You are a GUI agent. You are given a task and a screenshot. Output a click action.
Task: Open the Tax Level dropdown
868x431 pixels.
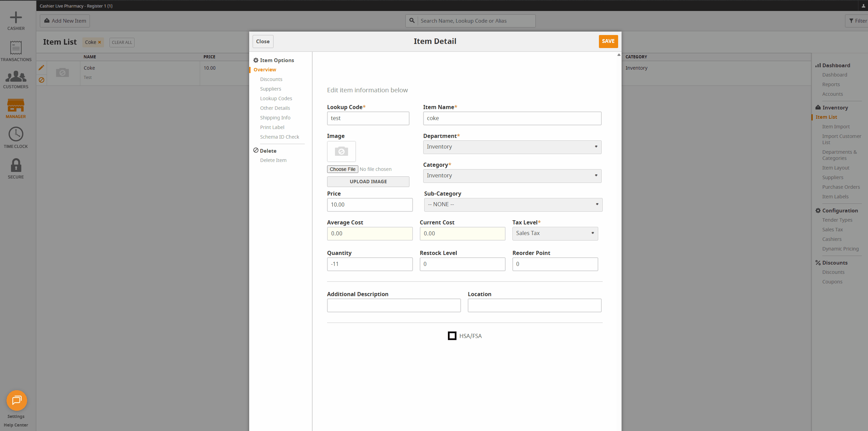coord(555,233)
